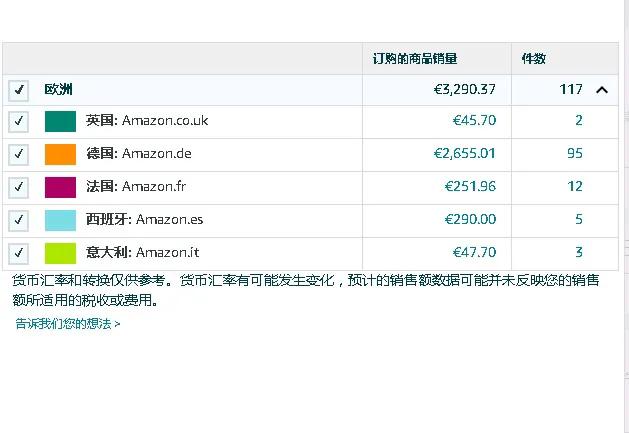The image size is (629, 433).
Task: Collapse the 欧洲 row with chevron arrow
Action: click(602, 90)
